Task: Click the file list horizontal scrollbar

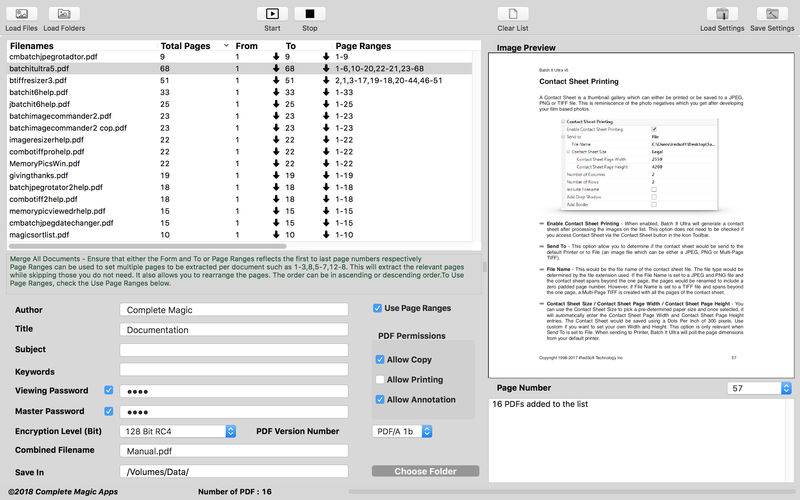Action: click(x=148, y=246)
